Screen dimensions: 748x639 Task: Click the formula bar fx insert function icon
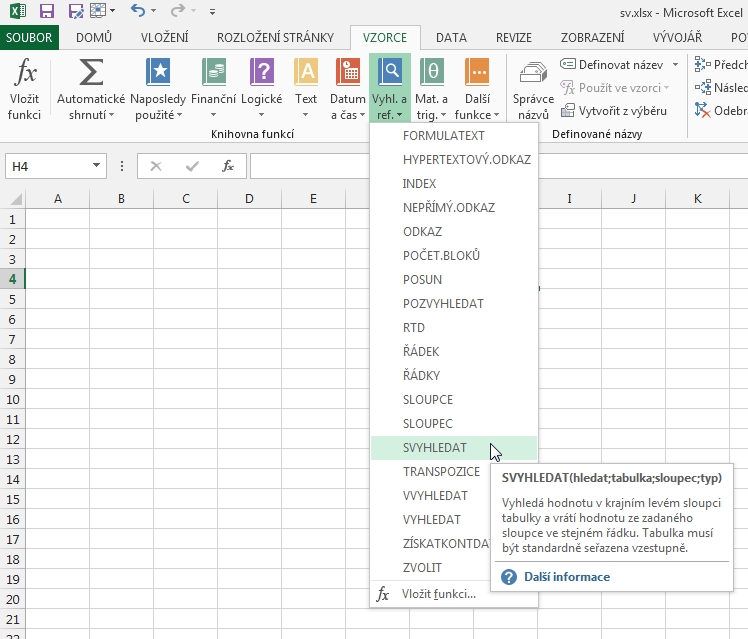(228, 166)
